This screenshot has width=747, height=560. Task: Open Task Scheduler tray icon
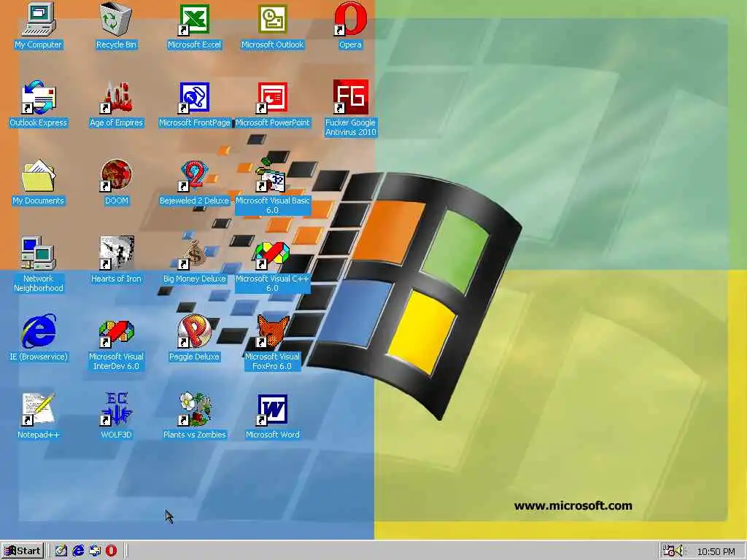668,551
